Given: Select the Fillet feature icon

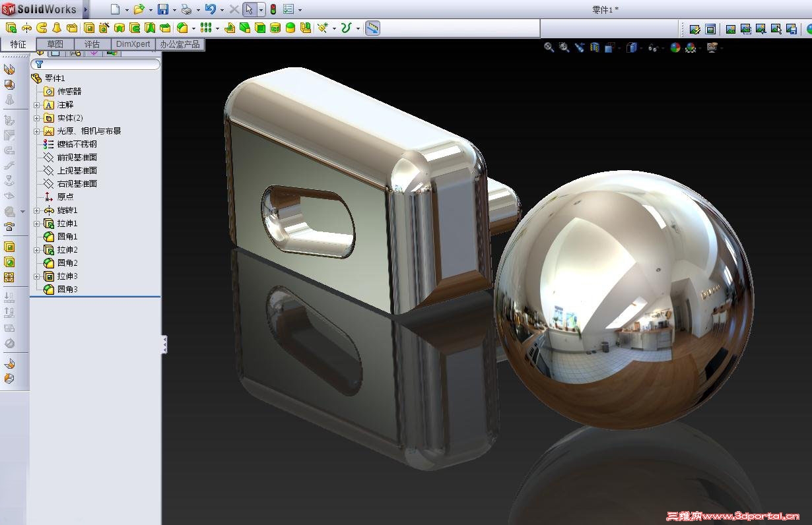Looking at the screenshot, I should pyautogui.click(x=182, y=28).
